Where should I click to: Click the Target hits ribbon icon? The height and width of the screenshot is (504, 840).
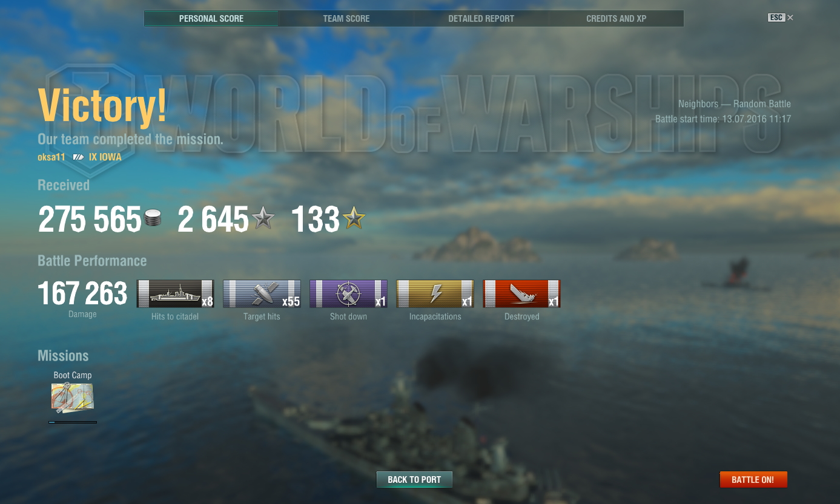(262, 293)
